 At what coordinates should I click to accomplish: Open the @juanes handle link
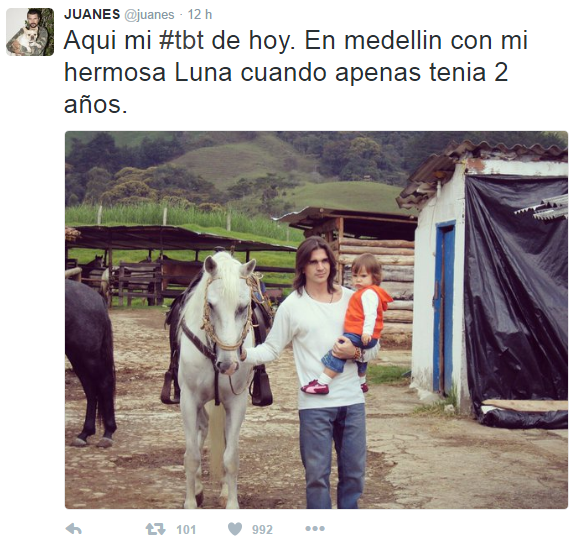pyautogui.click(x=149, y=15)
